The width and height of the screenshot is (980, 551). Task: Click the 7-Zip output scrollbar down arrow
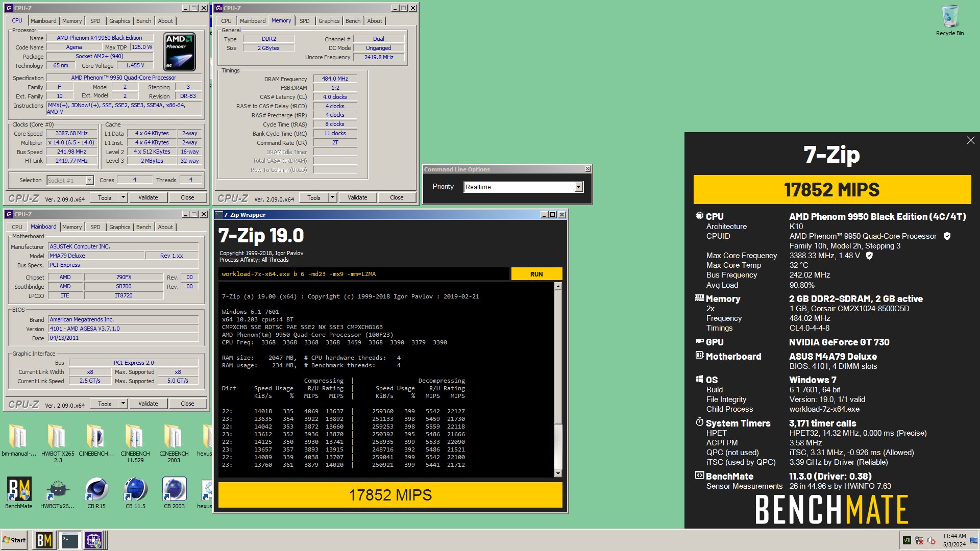(x=558, y=473)
